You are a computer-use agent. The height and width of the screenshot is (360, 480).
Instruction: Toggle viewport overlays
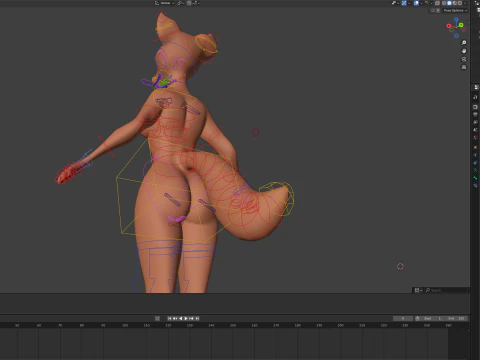click(x=416, y=3)
